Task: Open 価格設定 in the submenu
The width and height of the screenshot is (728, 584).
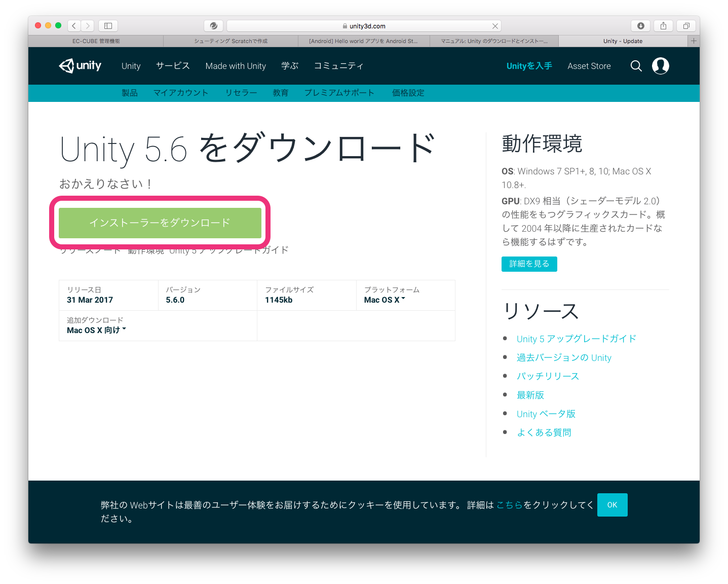Action: [408, 93]
